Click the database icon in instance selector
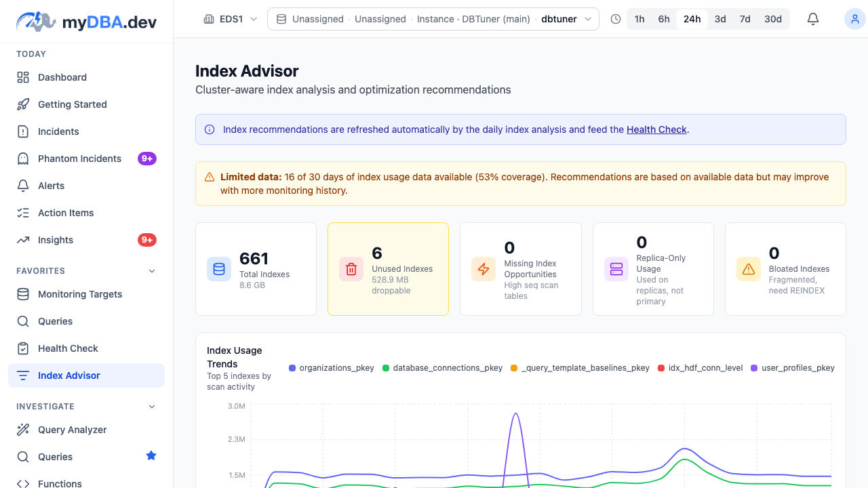The width and height of the screenshot is (868, 488). tap(281, 19)
